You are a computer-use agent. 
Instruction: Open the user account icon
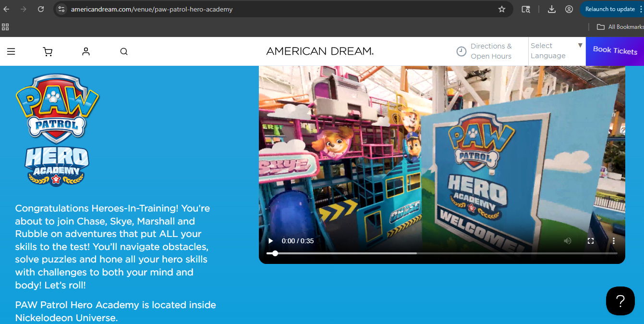coord(86,51)
